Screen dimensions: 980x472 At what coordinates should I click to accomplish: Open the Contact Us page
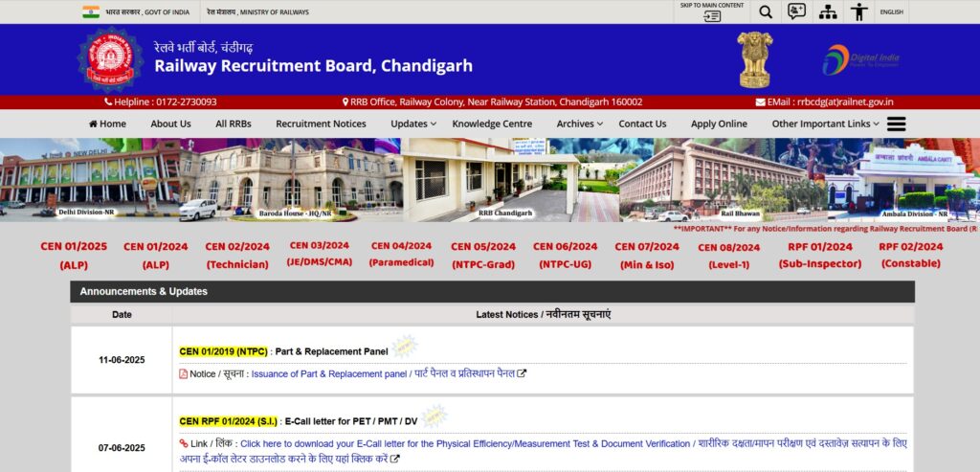click(x=642, y=124)
